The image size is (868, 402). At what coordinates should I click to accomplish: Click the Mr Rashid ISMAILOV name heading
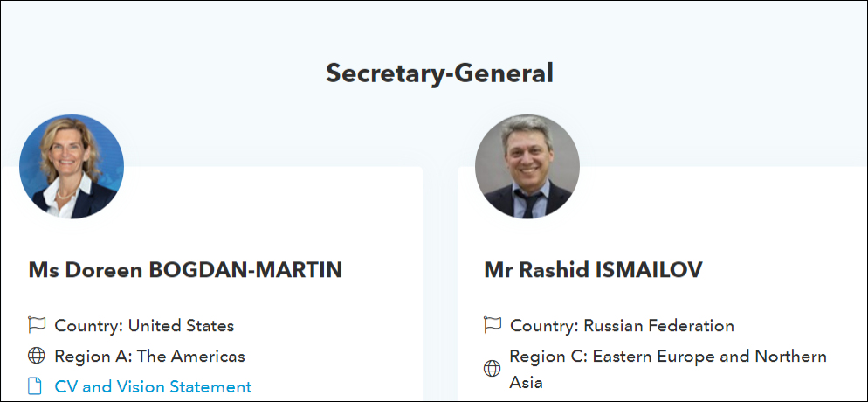pyautogui.click(x=593, y=270)
